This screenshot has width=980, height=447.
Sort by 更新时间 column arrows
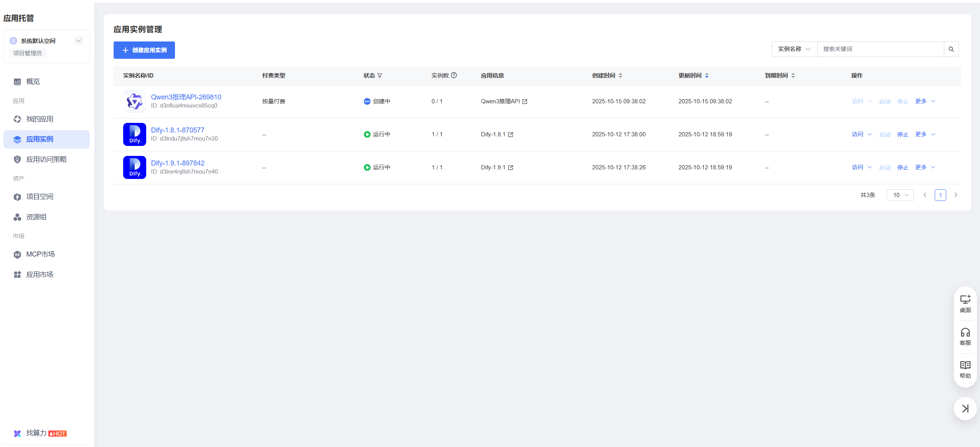(x=707, y=76)
